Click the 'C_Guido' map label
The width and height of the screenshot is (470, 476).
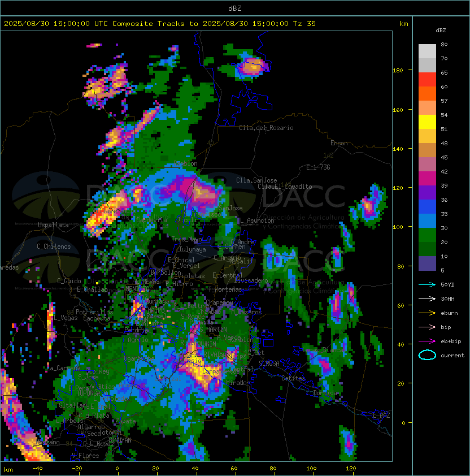69,281
